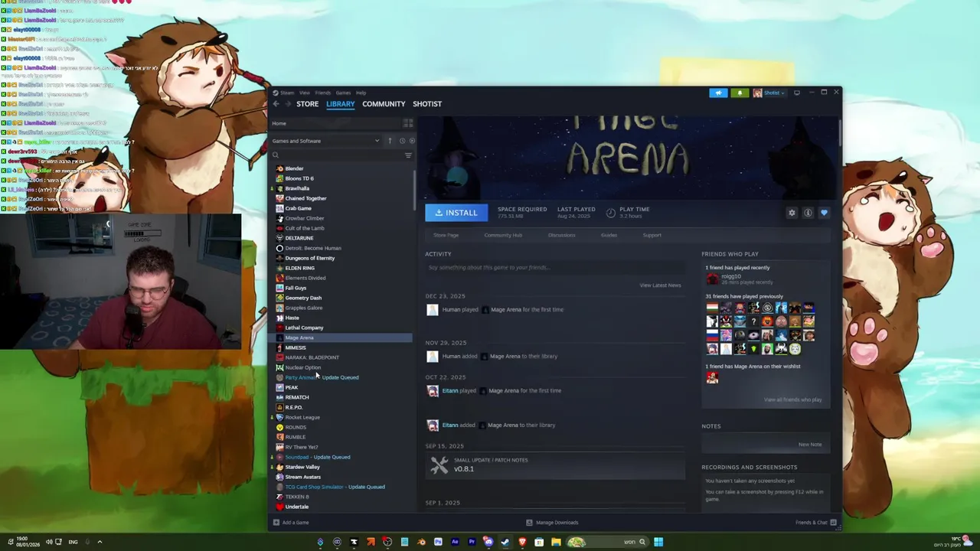The image size is (980, 551).
Task: Add Mage Arena to favorites heart
Action: click(x=824, y=213)
